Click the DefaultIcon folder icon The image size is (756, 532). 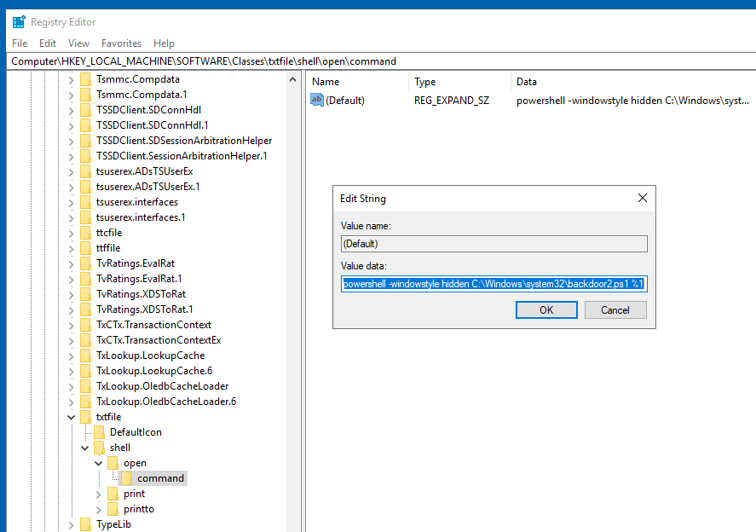[x=99, y=432]
